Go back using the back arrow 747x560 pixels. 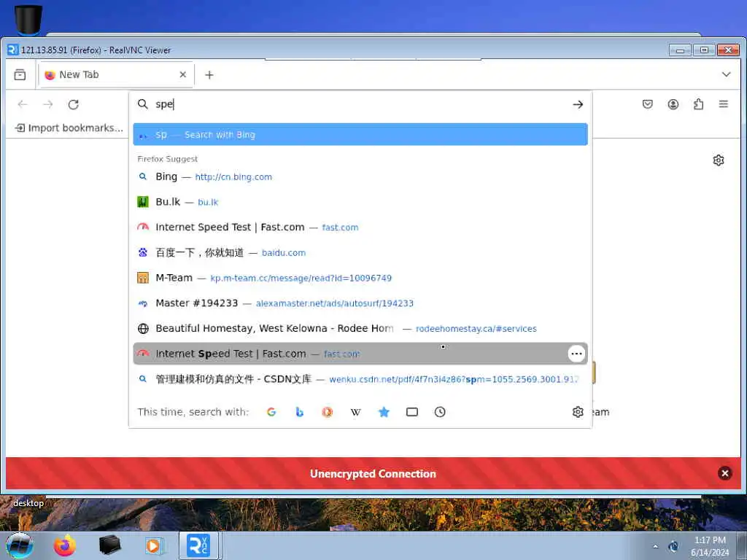click(23, 104)
